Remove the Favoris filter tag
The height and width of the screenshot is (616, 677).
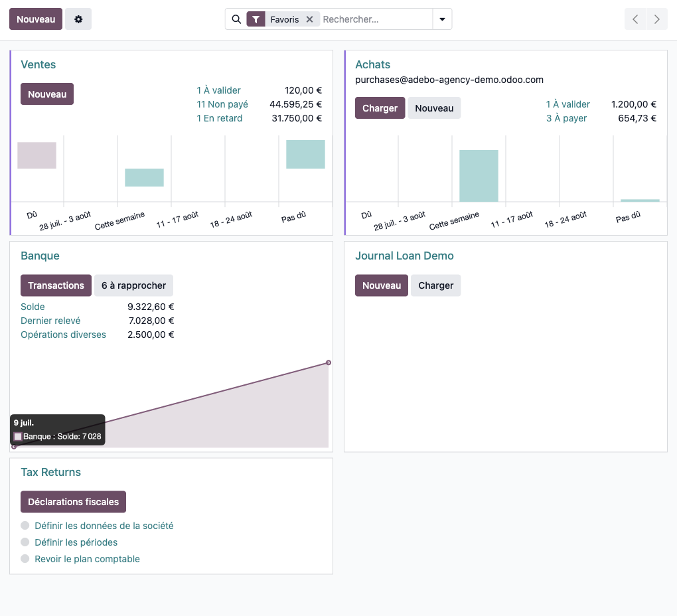(x=309, y=19)
